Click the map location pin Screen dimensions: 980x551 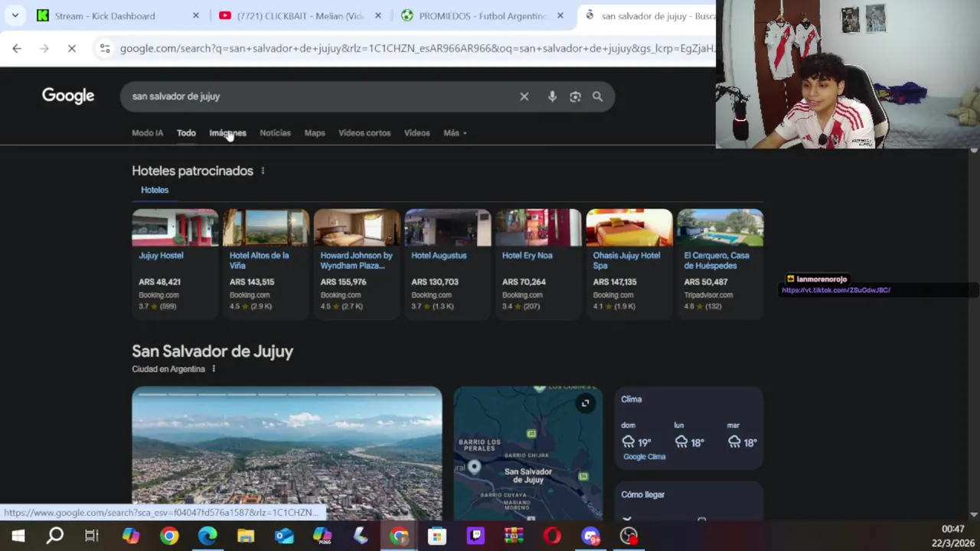475,466
